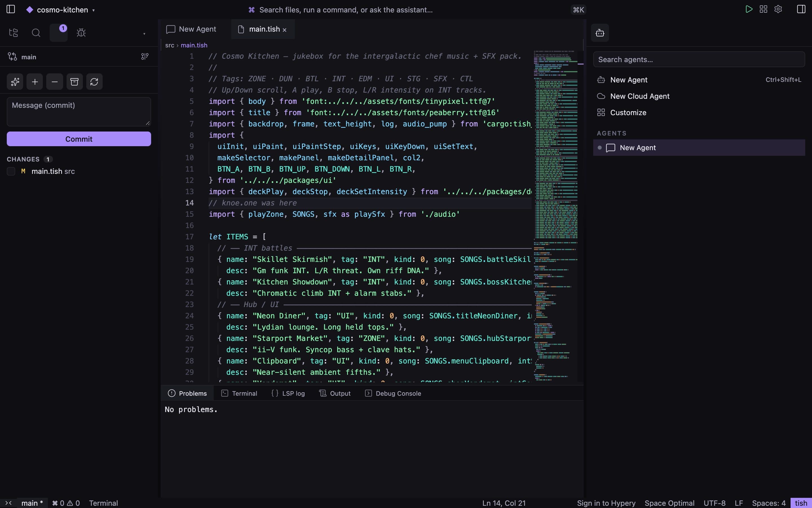
Task: Click the agents robot panel icon
Action: click(x=600, y=32)
